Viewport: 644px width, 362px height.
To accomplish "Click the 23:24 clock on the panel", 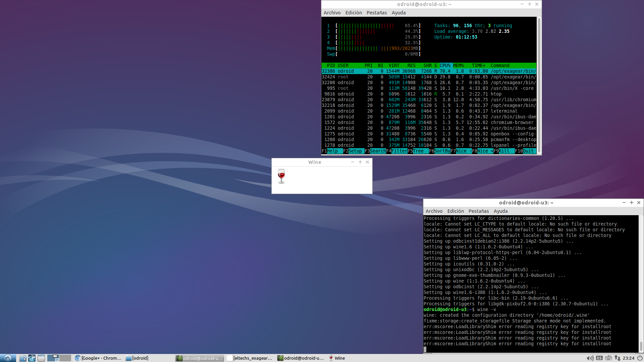I will (629, 358).
